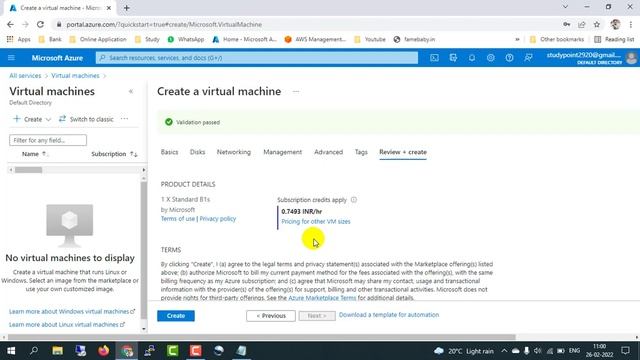
Task: Click the Previous button
Action: [271, 316]
